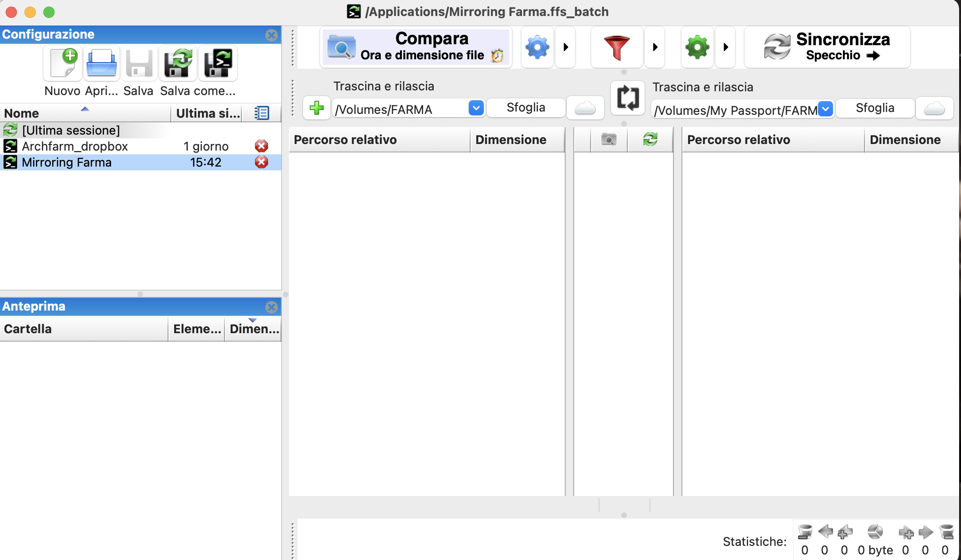
Task: Click red error icon for Archfarm_dropbox
Action: coord(262,146)
